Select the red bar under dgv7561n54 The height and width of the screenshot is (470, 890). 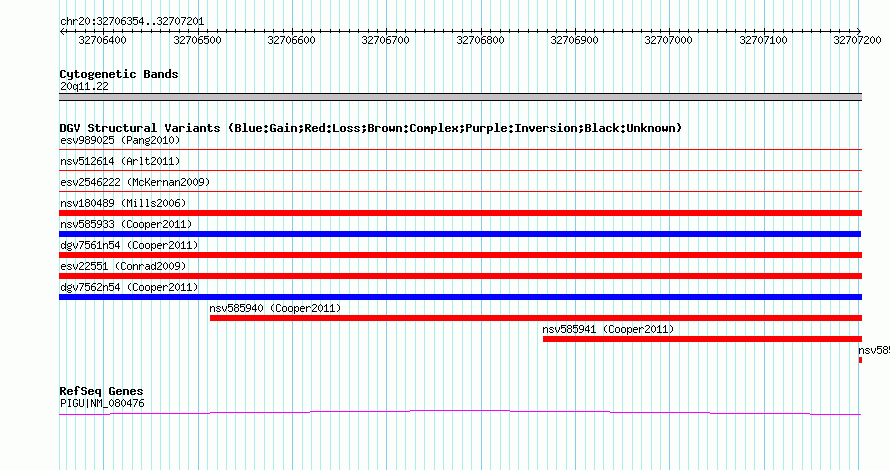(x=460, y=255)
